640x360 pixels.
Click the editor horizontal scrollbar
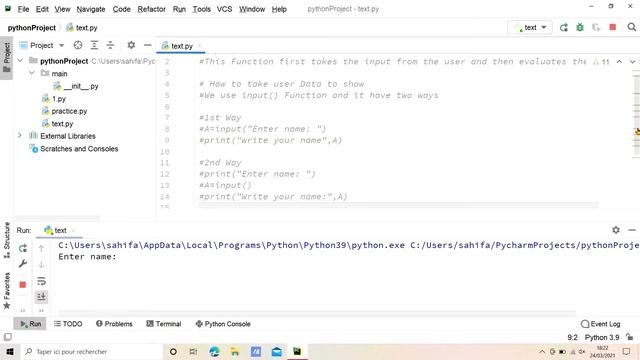(398, 205)
